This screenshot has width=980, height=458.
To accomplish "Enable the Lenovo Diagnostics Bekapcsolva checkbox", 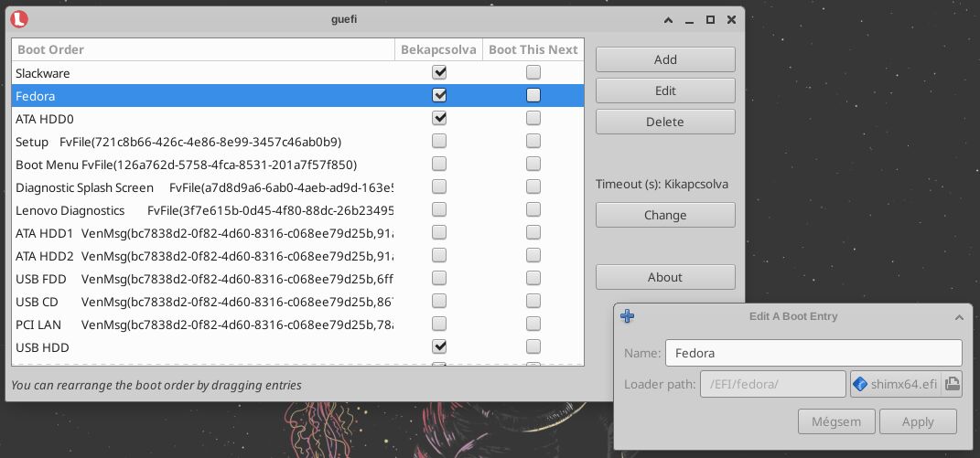I will pyautogui.click(x=439, y=209).
